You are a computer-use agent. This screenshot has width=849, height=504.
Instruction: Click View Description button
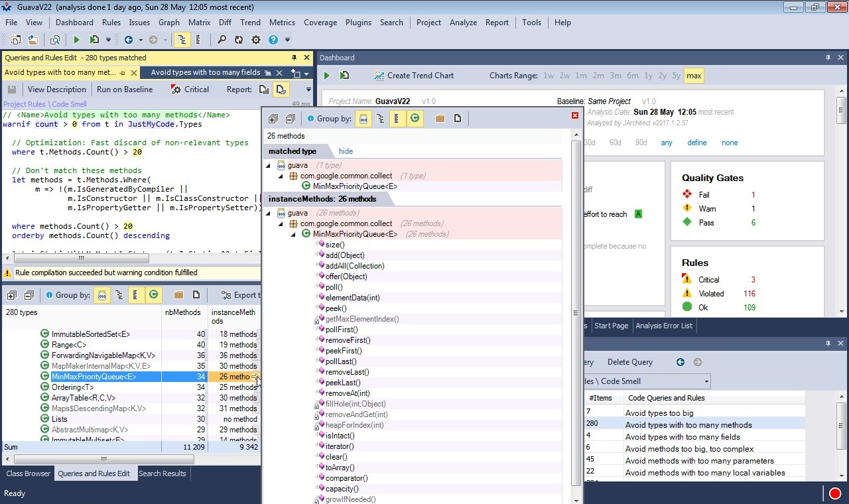tap(57, 90)
